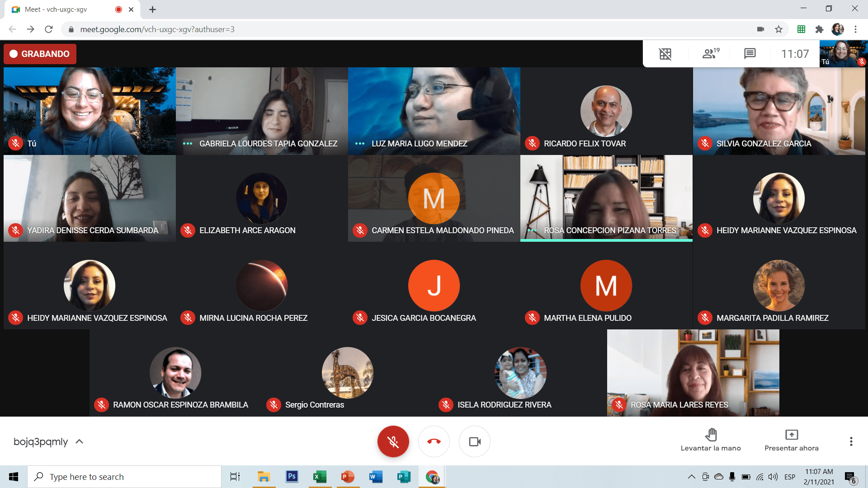Viewport: 868px width, 488px height.
Task: Open Publisher from the taskbar
Action: 404,477
